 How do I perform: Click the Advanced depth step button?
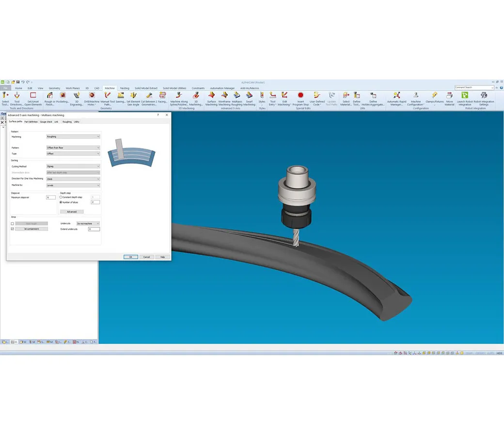[72, 212]
